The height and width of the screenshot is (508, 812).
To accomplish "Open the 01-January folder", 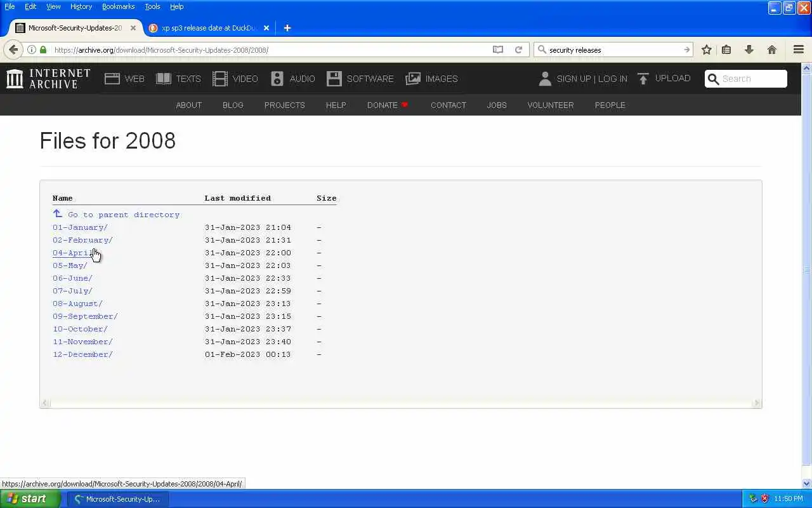I will point(80,227).
